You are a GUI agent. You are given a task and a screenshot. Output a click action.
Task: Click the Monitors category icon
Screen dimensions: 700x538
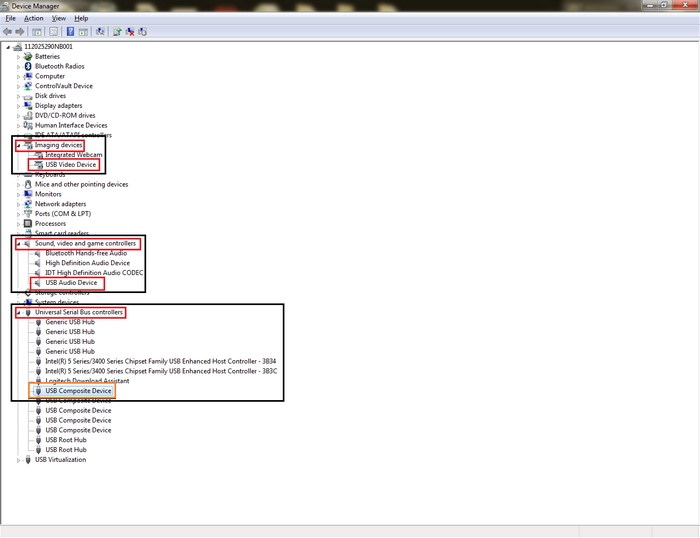pyautogui.click(x=28, y=194)
